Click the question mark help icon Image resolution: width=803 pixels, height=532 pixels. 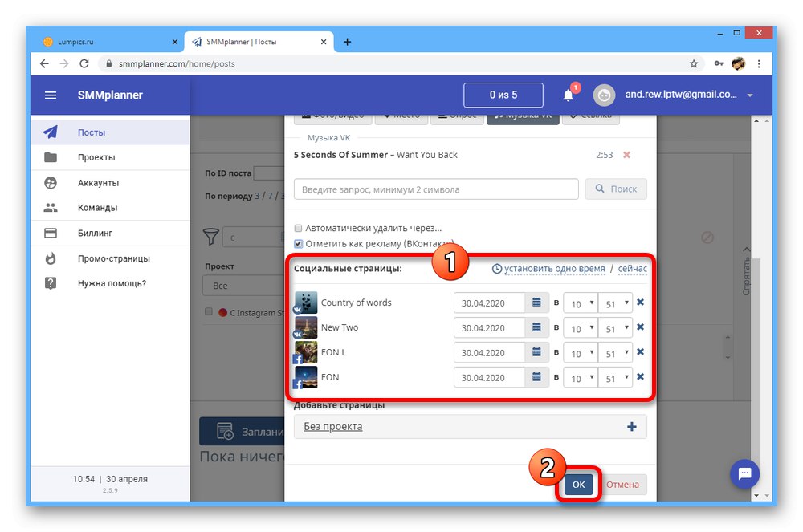coord(50,283)
